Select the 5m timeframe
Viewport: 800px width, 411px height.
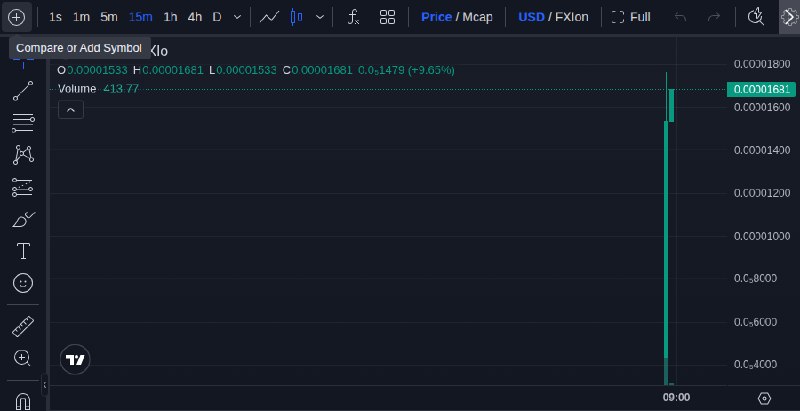coord(109,17)
